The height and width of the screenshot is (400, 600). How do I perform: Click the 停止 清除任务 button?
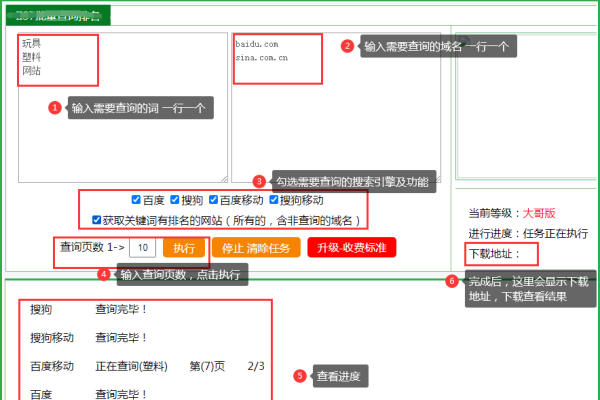tap(256, 248)
